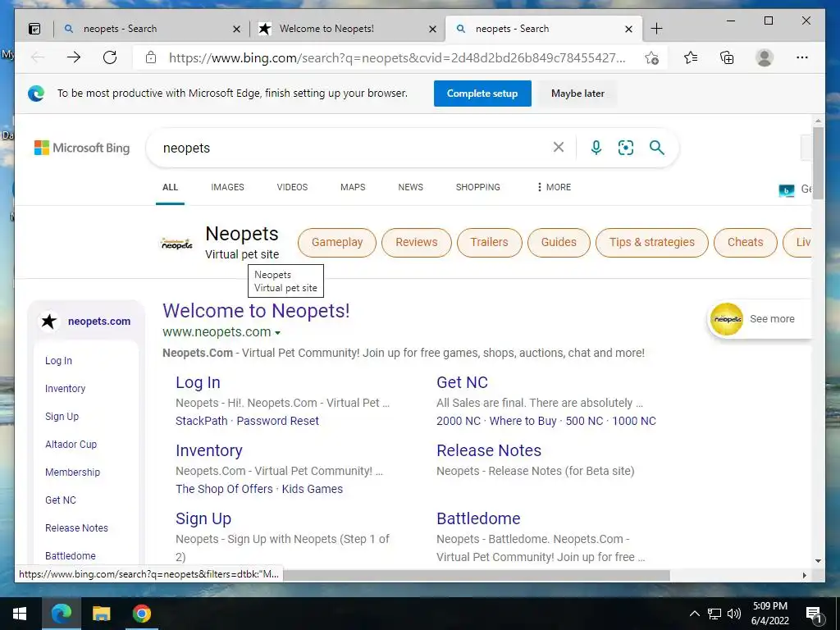The height and width of the screenshot is (630, 840).
Task: Open network status tray icon
Action: point(714,614)
